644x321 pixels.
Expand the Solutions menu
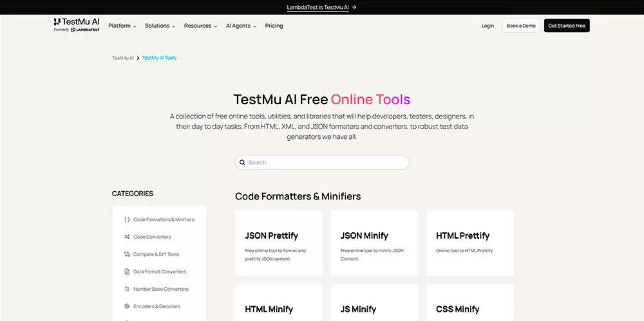(160, 26)
